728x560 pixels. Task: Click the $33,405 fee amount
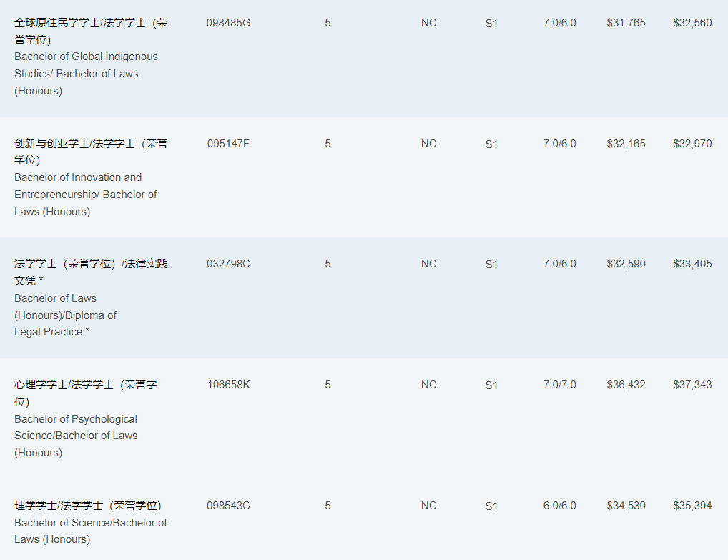click(692, 264)
